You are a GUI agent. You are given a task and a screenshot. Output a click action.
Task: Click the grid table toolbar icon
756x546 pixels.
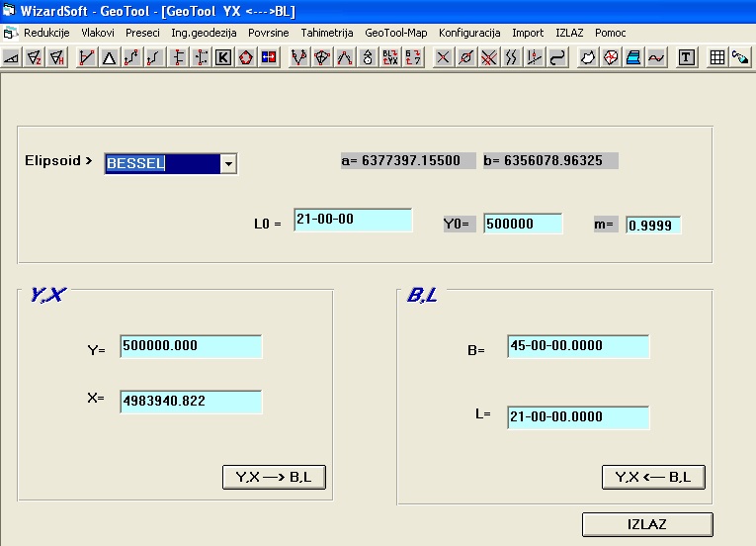click(x=717, y=58)
